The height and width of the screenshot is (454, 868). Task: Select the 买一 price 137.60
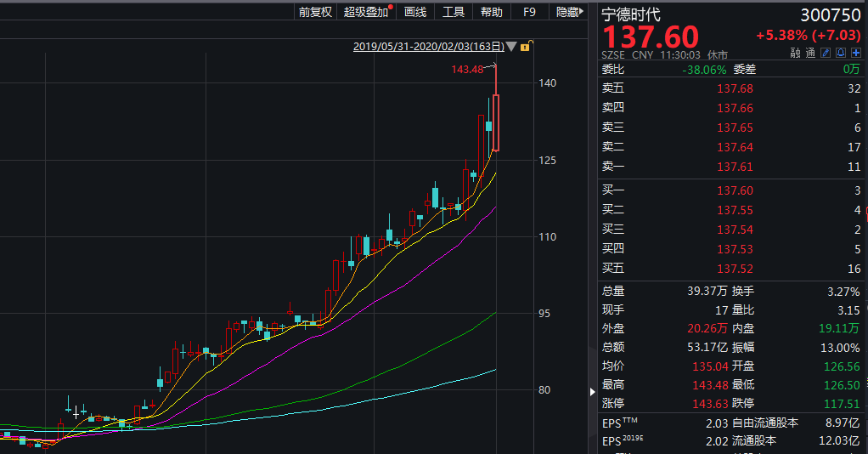736,190
